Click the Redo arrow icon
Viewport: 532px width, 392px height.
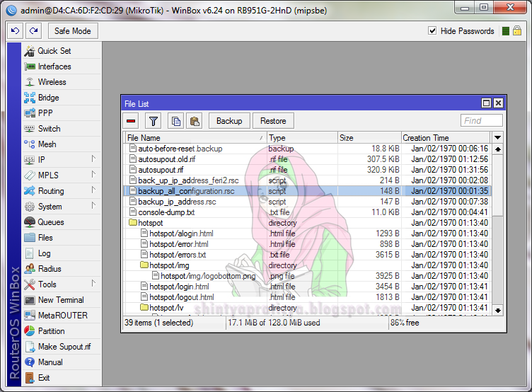(x=33, y=31)
